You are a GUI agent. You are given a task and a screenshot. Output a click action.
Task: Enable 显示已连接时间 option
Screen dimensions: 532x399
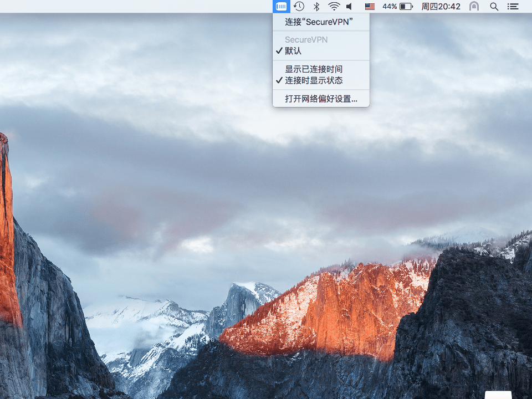313,69
